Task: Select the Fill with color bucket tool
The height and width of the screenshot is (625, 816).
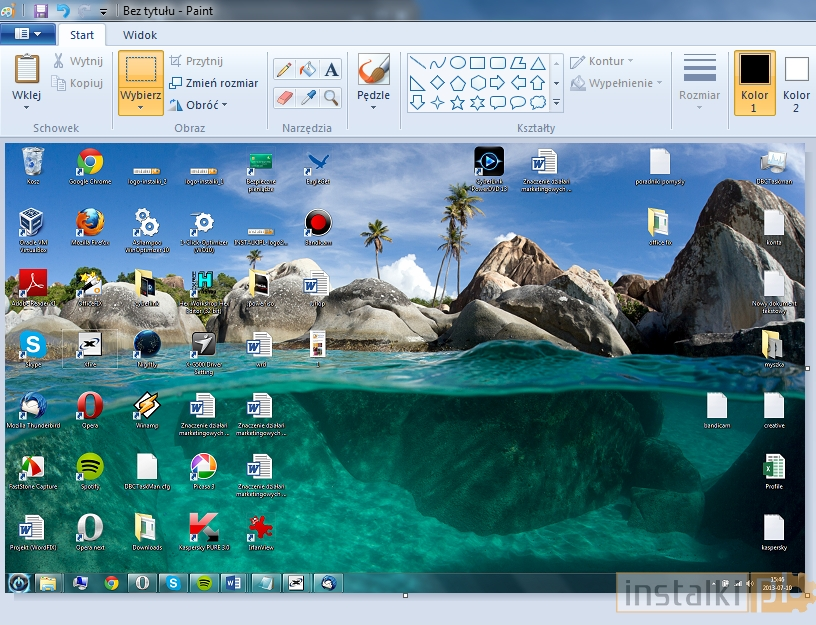Action: coord(308,70)
